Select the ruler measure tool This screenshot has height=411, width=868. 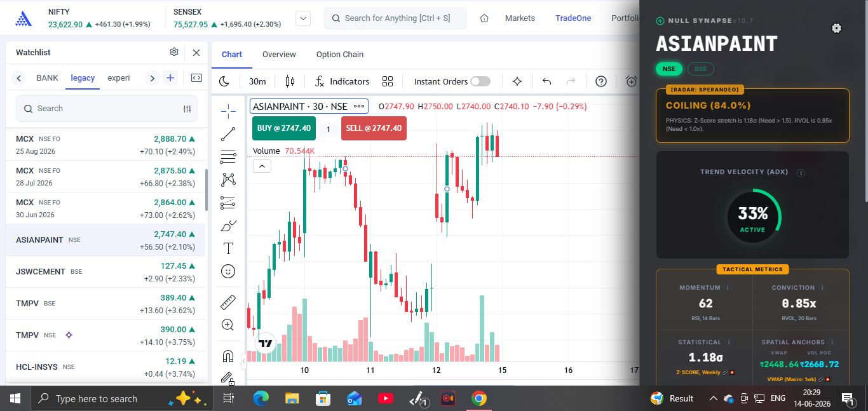click(x=228, y=302)
